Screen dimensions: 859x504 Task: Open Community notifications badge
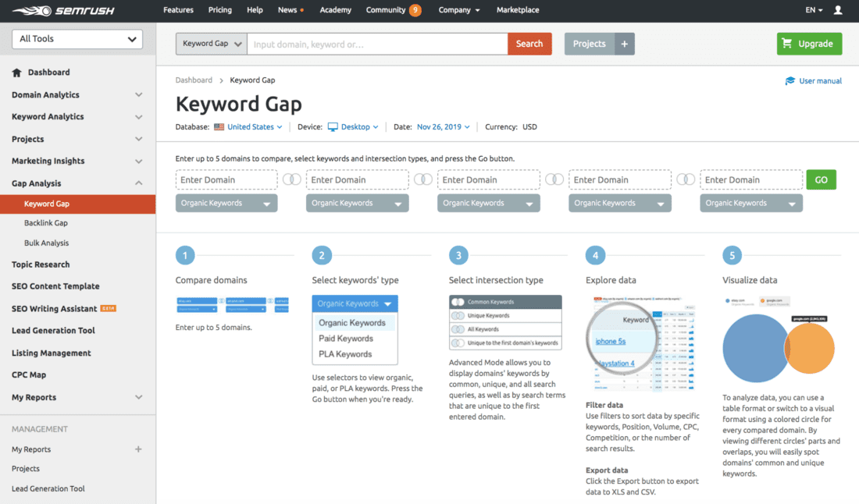coord(415,11)
